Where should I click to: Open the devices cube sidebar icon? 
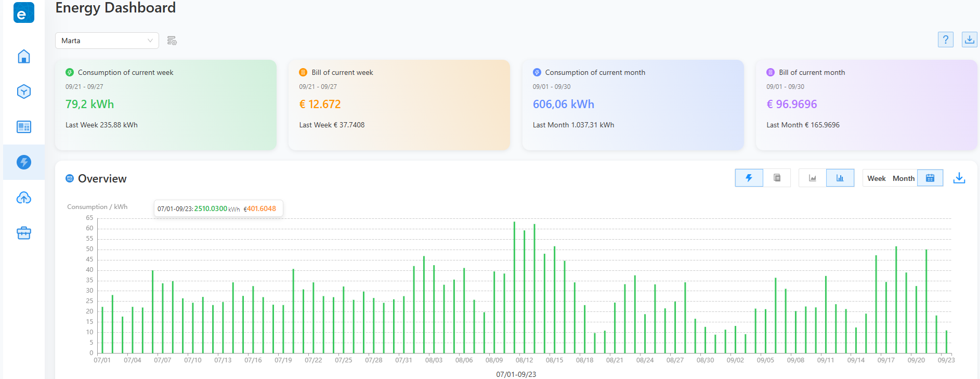[x=24, y=92]
